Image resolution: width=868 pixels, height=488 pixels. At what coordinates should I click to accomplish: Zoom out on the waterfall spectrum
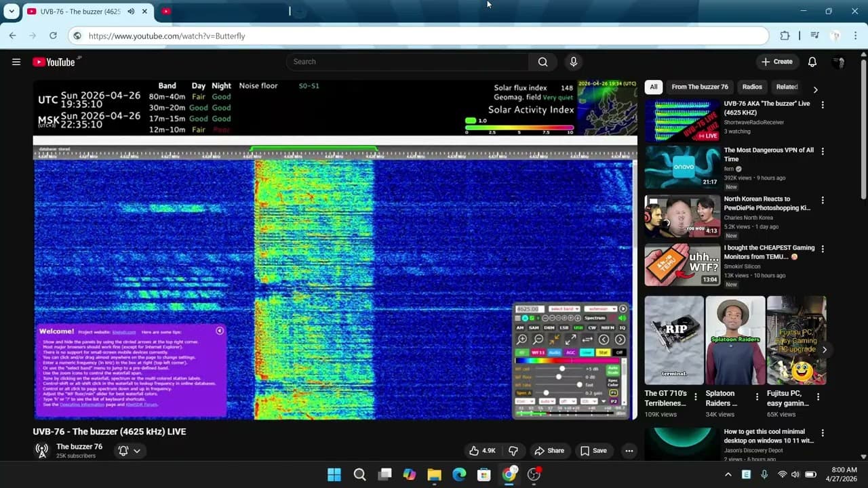point(538,340)
